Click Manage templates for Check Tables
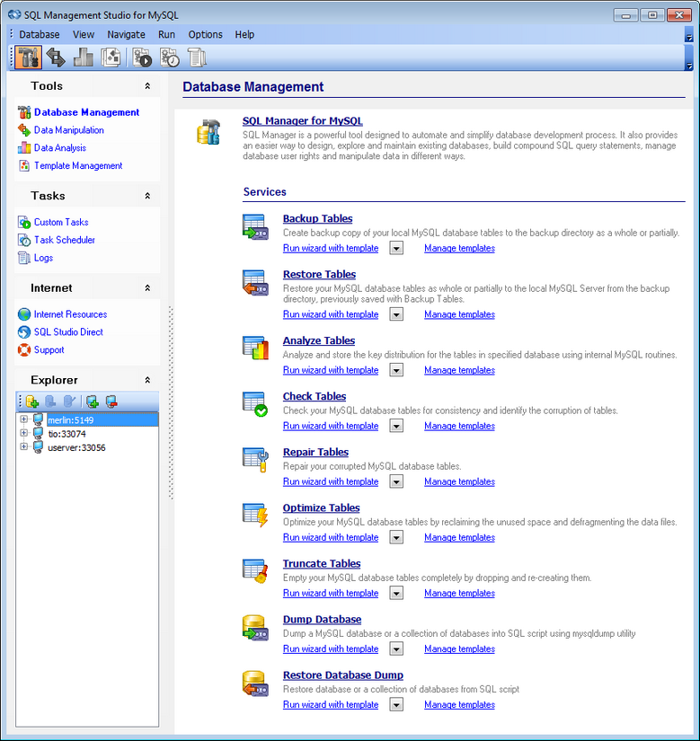 [x=459, y=426]
